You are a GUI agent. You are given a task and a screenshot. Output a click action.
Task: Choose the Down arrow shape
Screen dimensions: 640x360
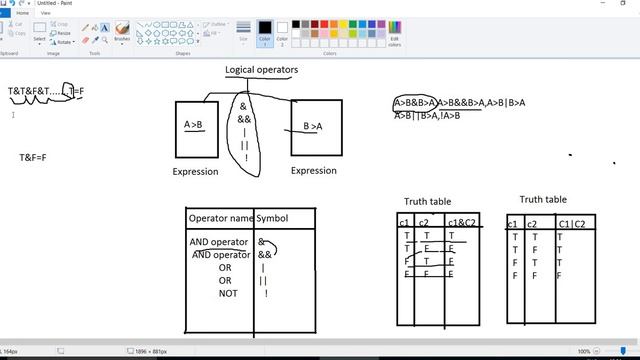[140, 41]
